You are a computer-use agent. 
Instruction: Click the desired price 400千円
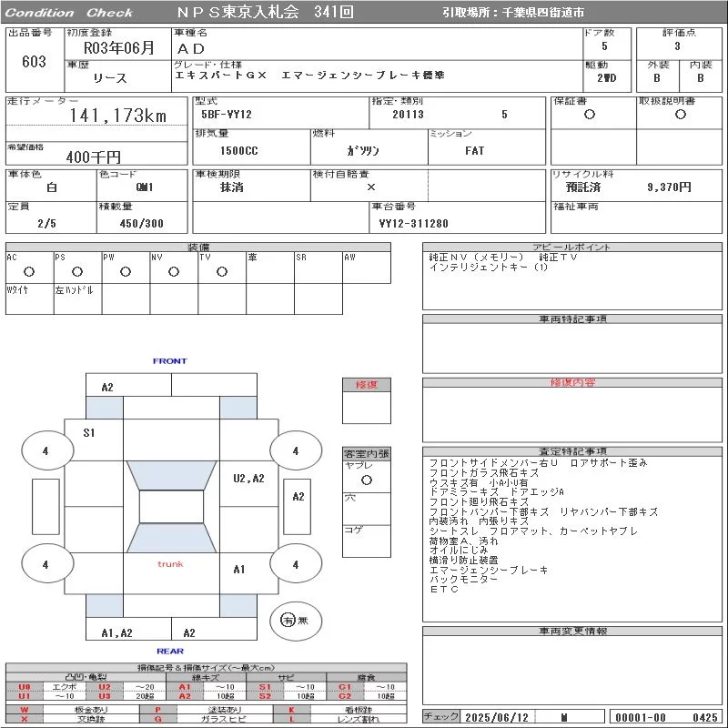pyautogui.click(x=94, y=157)
